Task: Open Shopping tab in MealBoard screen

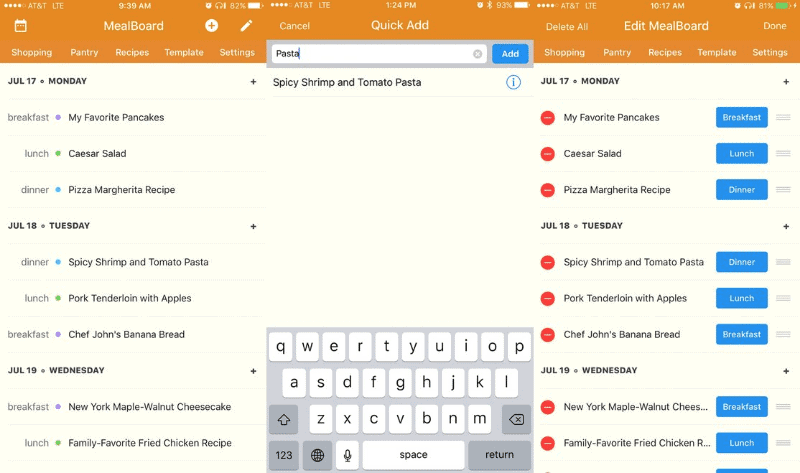Action: tap(32, 53)
